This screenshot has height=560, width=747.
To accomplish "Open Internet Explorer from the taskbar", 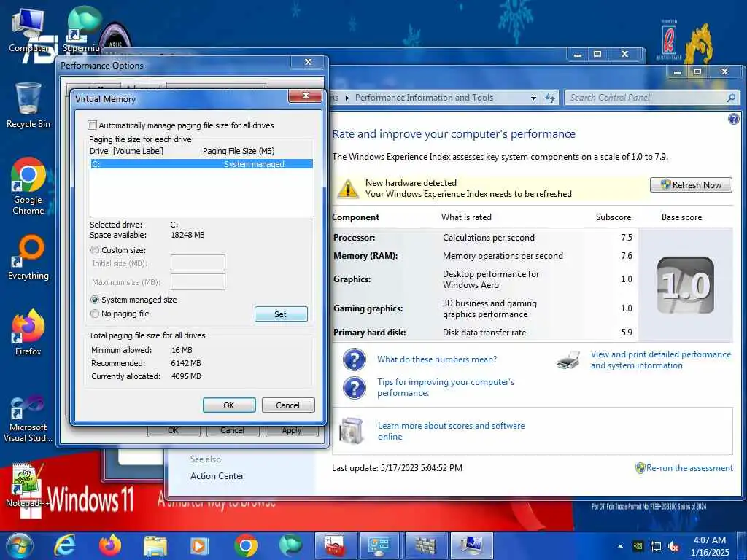I will tap(64, 545).
